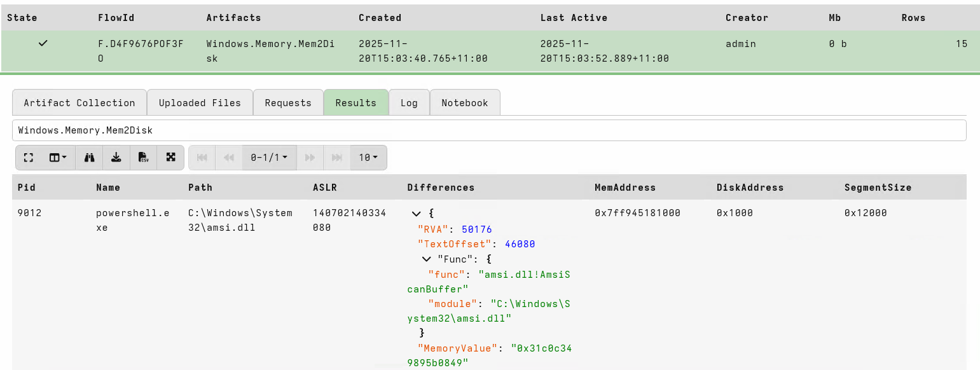
Task: Open the Notebook tab
Action: 465,103
